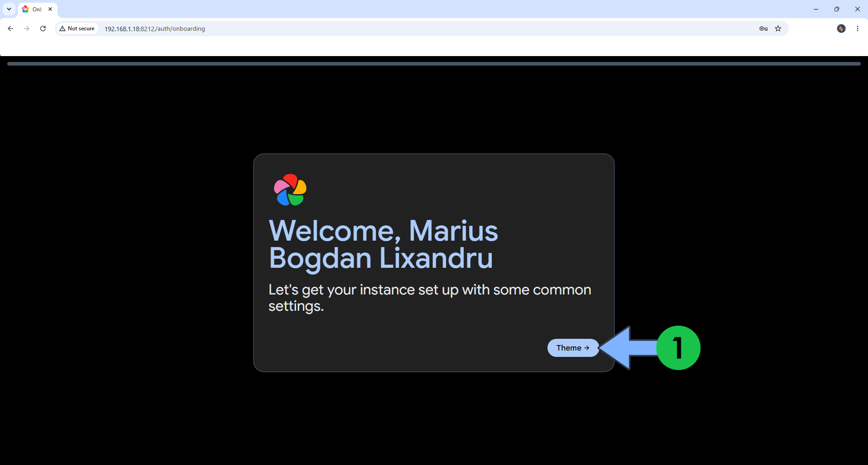Click the browser forward arrow
Image resolution: width=868 pixels, height=465 pixels.
(27, 28)
